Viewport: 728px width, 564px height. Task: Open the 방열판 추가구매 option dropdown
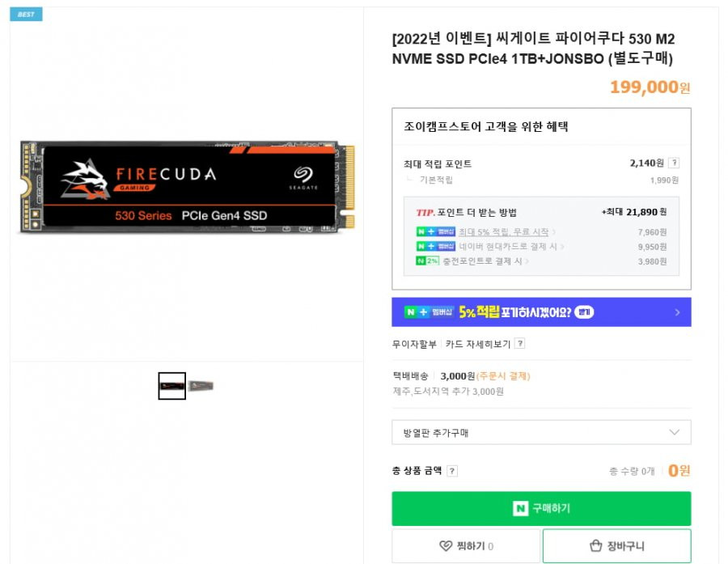pos(541,433)
